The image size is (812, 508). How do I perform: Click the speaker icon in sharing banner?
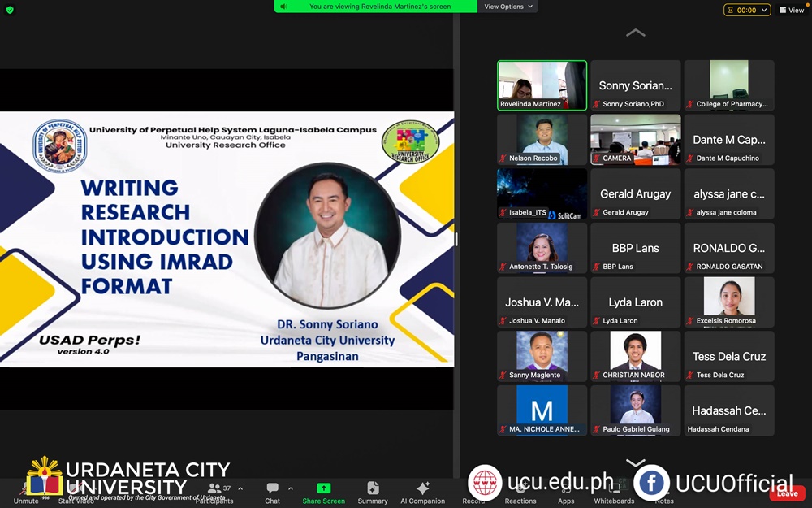284,7
